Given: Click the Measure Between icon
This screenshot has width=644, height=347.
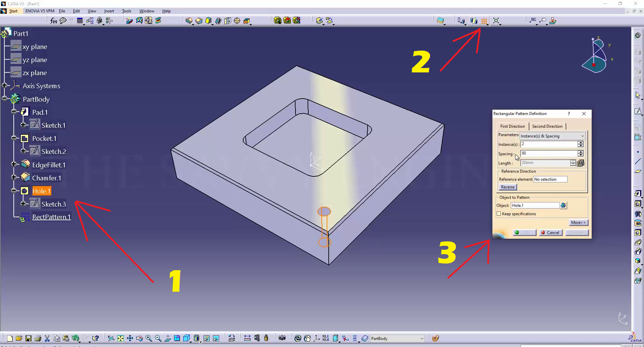Looking at the screenshot, I should coord(247,338).
